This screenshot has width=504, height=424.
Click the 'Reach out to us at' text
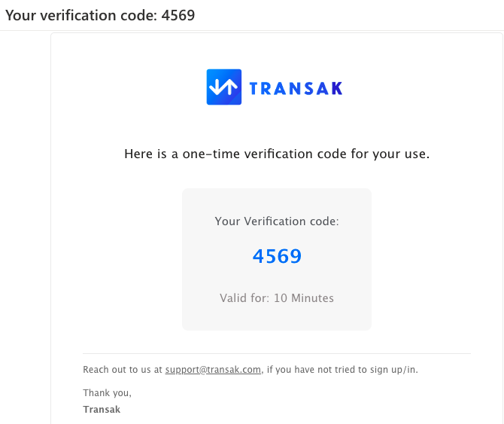pyautogui.click(x=123, y=370)
